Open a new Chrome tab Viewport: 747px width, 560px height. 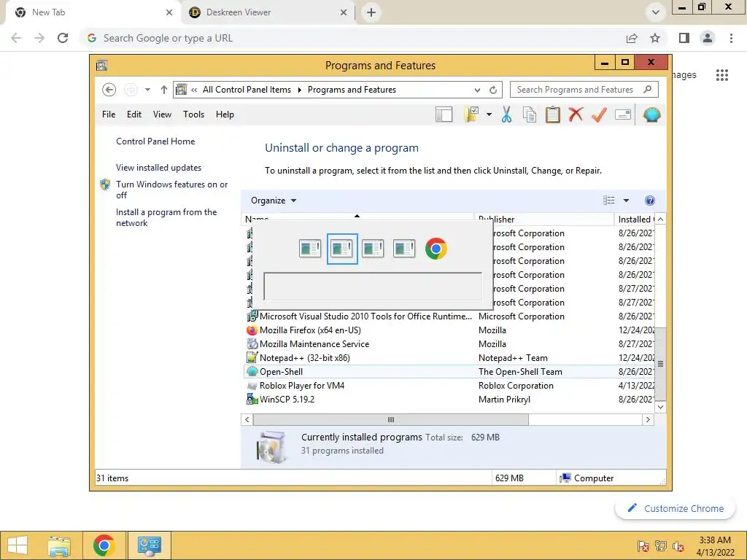click(371, 12)
